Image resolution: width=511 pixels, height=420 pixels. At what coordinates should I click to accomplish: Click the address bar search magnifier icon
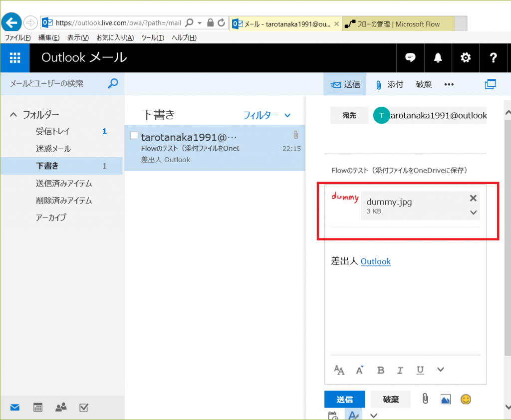[x=189, y=23]
